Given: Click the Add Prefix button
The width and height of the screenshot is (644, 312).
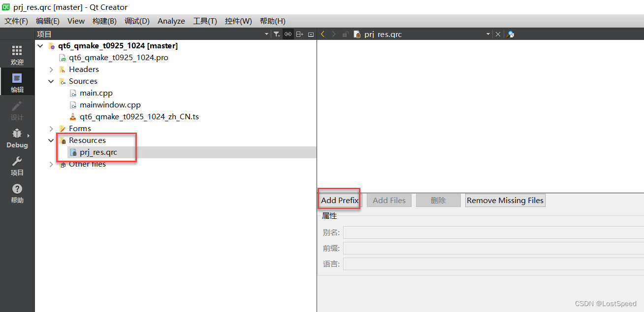Looking at the screenshot, I should (340, 200).
